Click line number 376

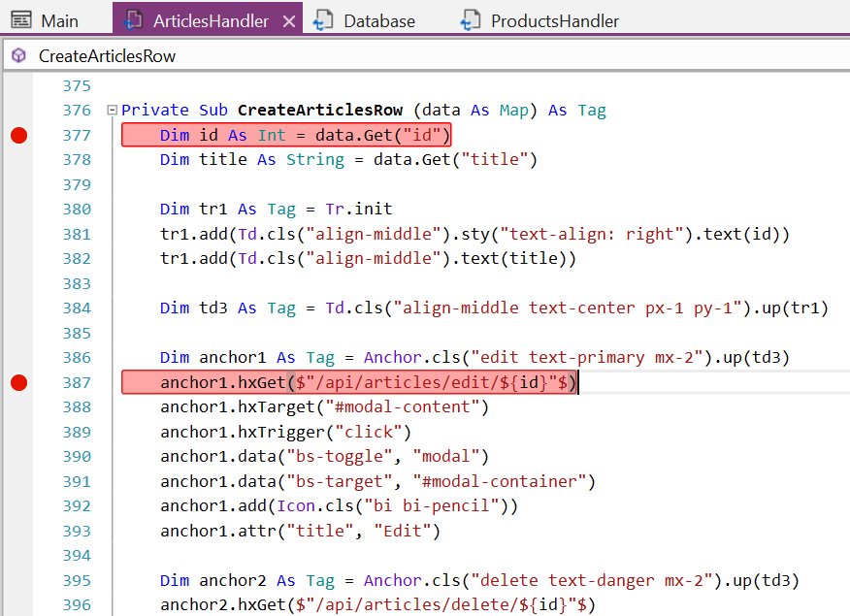[77, 110]
